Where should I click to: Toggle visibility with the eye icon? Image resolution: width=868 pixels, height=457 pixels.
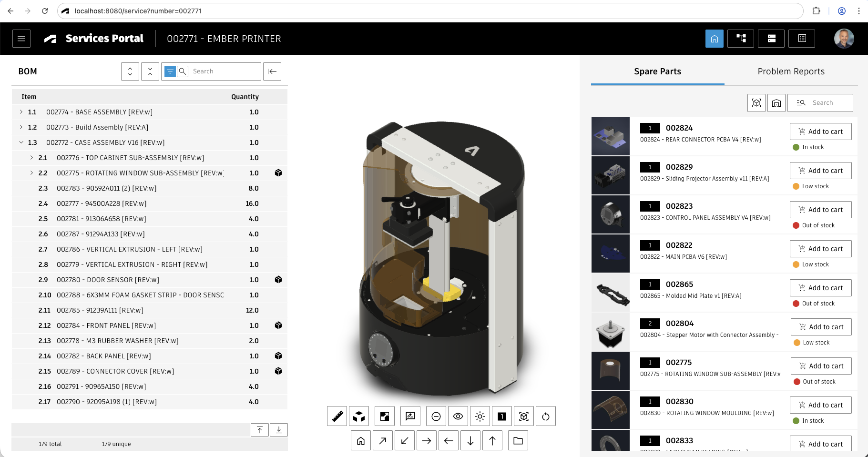coord(458,416)
